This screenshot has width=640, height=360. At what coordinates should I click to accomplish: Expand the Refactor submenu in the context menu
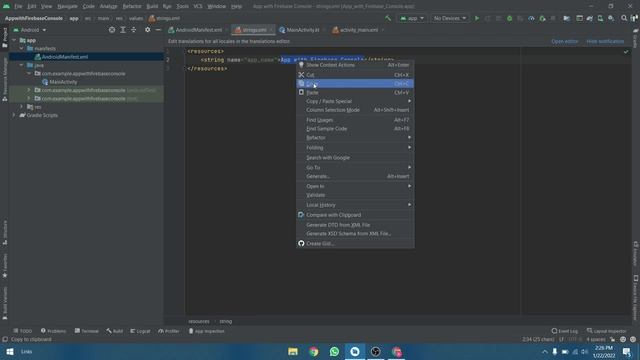click(355, 138)
